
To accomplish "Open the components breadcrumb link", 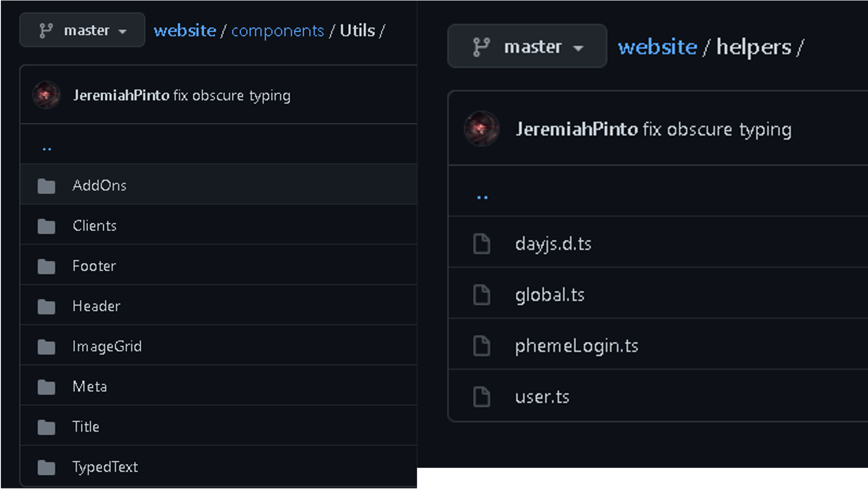I will click(278, 30).
